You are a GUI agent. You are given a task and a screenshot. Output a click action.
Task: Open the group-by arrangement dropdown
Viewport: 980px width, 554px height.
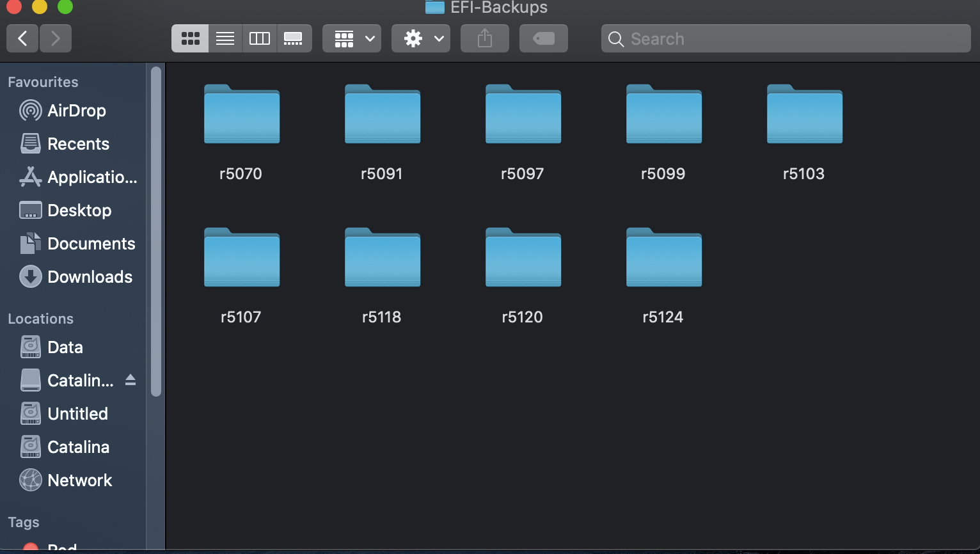tap(352, 38)
